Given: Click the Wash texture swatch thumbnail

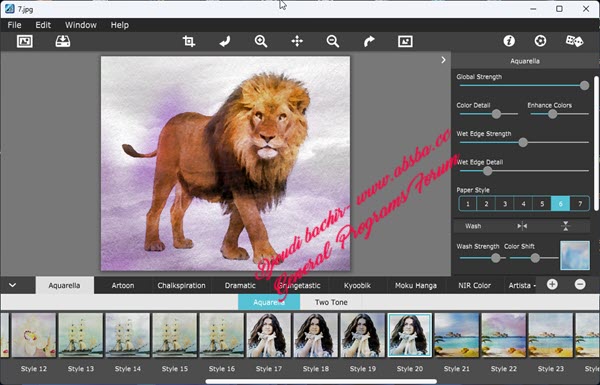Looking at the screenshot, I should 575,255.
